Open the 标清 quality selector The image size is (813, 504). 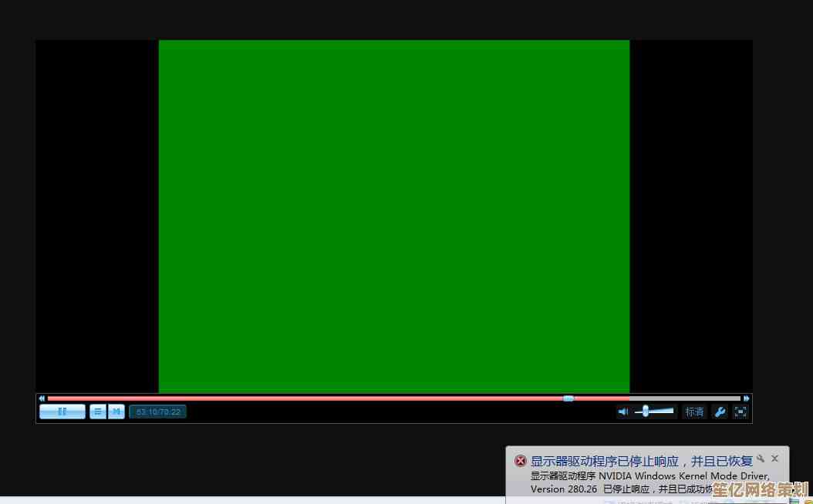pos(694,412)
